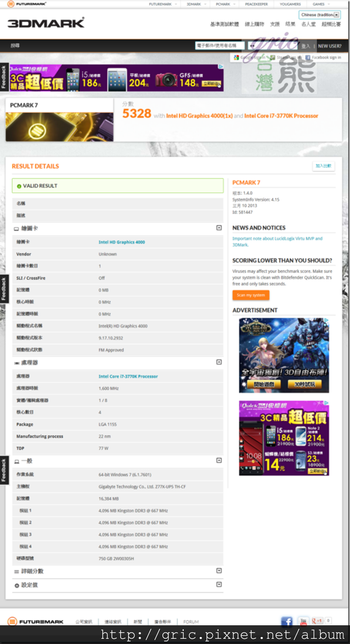
Task: Open the 連絡資訊 footer link
Action: pos(114,622)
